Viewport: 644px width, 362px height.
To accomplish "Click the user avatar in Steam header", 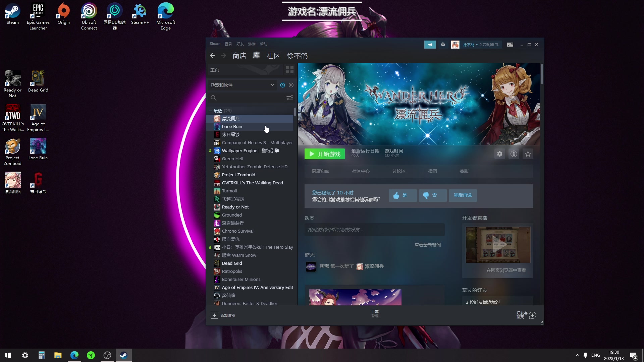I will pos(455,44).
